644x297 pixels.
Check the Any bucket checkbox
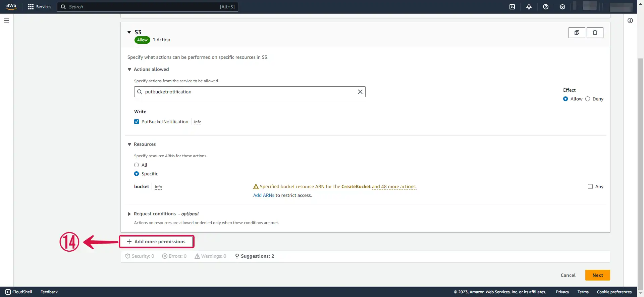[590, 186]
